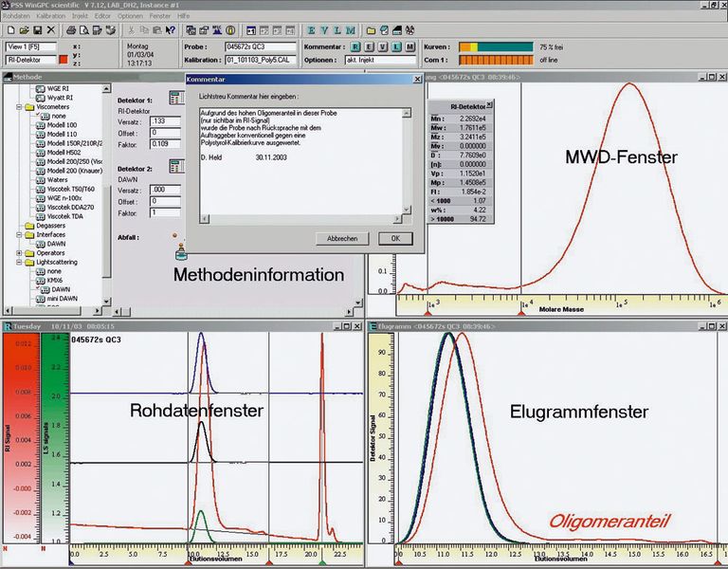Open Detektor 2 settings icon
Image resolution: width=728 pixels, height=569 pixels.
[x=176, y=166]
